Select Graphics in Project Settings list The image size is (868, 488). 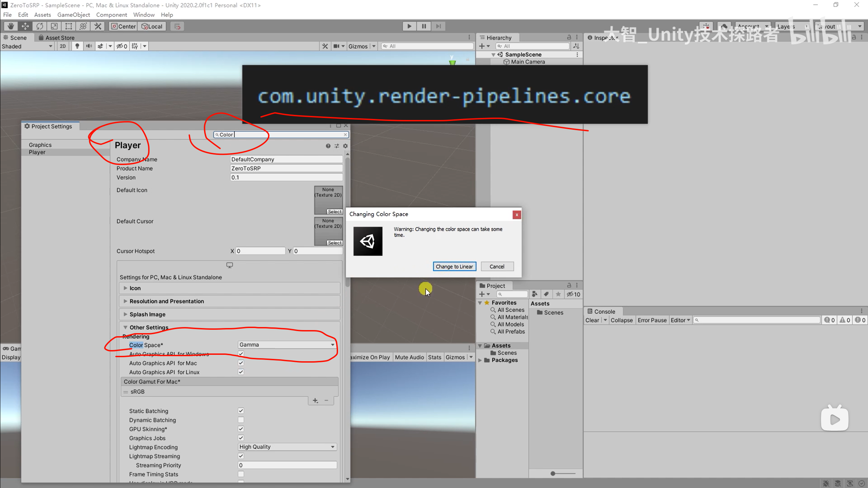click(40, 145)
